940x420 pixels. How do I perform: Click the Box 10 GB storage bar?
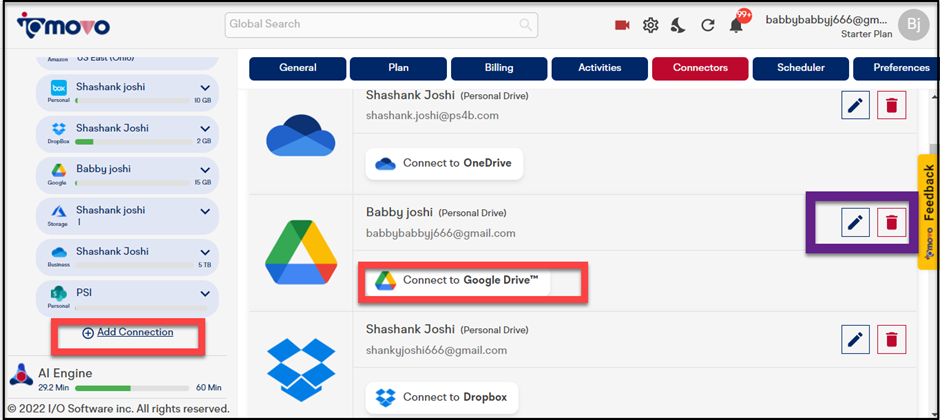click(x=133, y=101)
